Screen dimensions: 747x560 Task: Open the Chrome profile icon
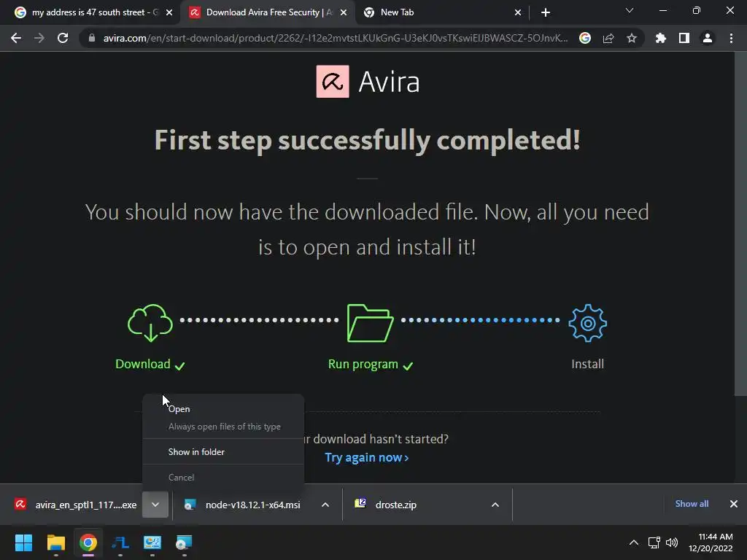708,38
